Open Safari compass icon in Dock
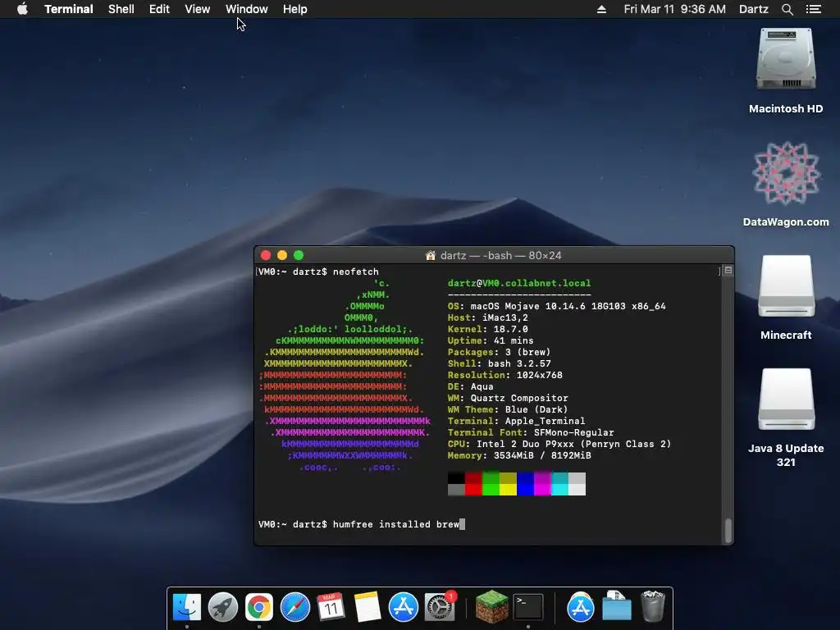The image size is (840, 630). point(295,607)
